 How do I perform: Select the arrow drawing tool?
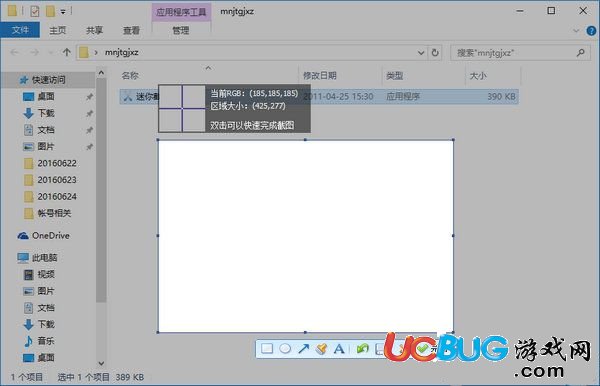(303, 349)
